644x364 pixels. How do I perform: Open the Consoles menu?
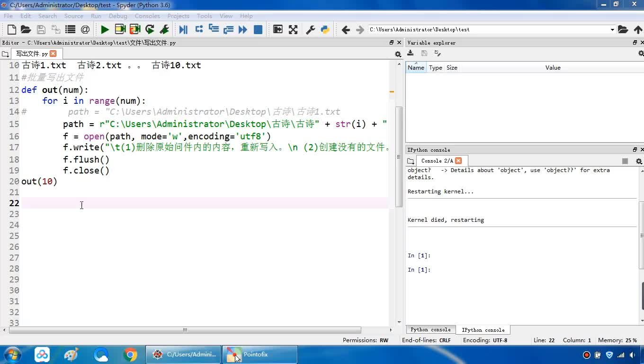click(x=147, y=16)
